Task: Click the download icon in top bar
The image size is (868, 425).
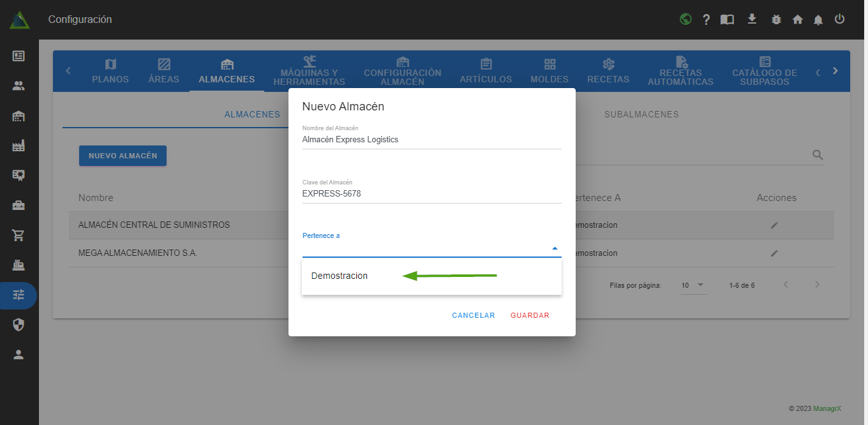Action: (x=752, y=19)
